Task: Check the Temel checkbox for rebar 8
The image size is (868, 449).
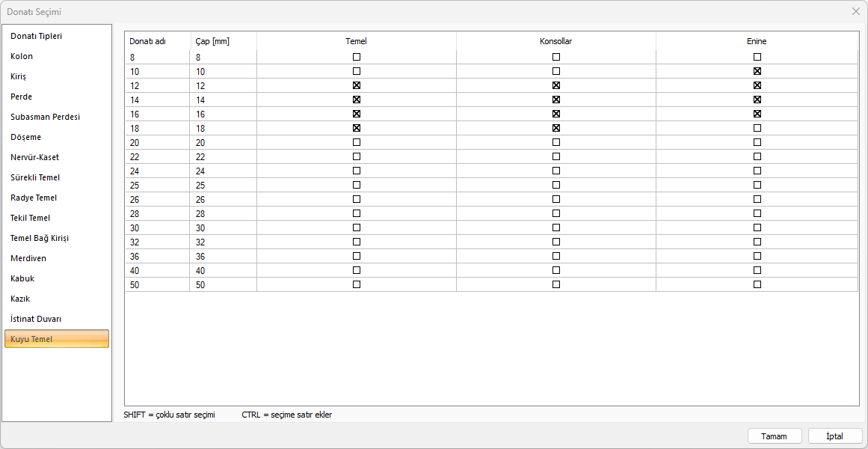Action: click(357, 57)
